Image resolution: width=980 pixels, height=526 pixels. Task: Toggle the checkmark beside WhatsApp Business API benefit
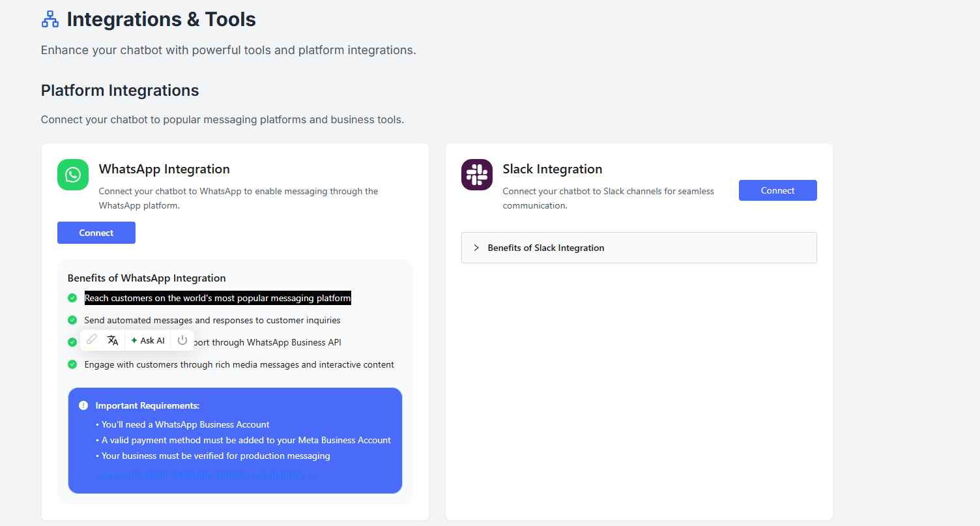pos(72,342)
